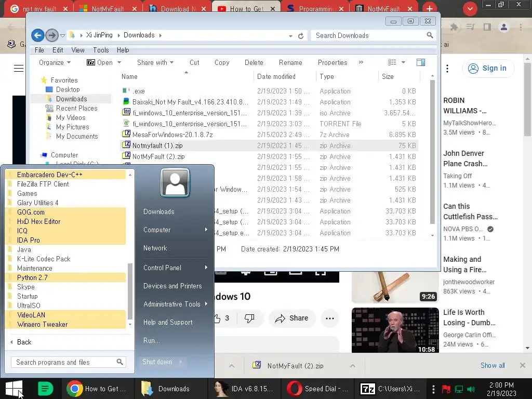Image resolution: width=532 pixels, height=399 pixels.
Task: Open the Organize dropdown
Action: [55, 62]
